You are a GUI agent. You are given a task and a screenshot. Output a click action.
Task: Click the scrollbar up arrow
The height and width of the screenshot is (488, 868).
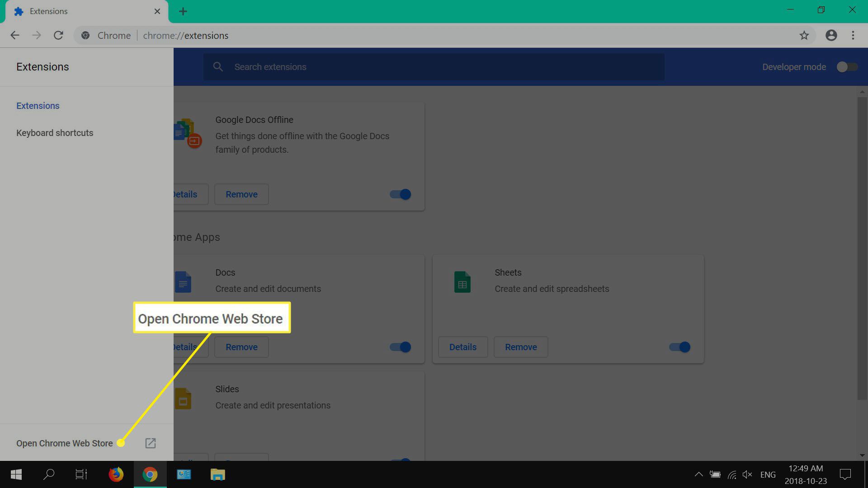[862, 92]
